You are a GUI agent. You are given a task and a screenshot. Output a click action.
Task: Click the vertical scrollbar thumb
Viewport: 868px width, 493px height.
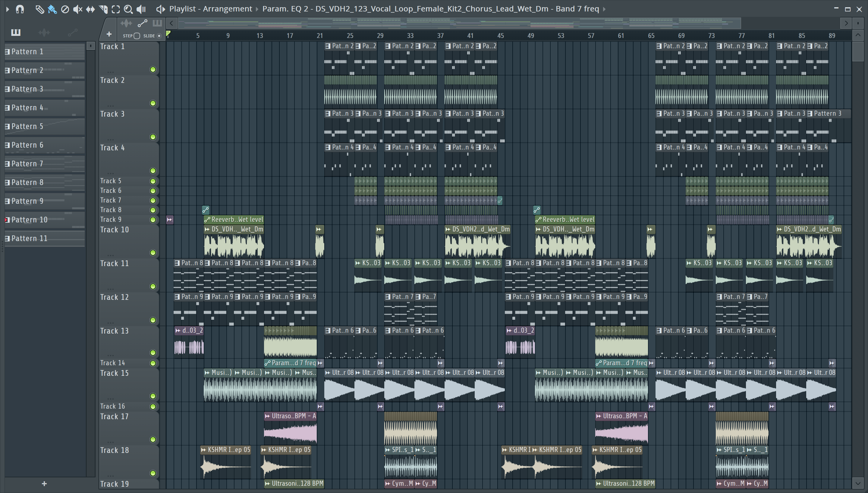click(858, 51)
